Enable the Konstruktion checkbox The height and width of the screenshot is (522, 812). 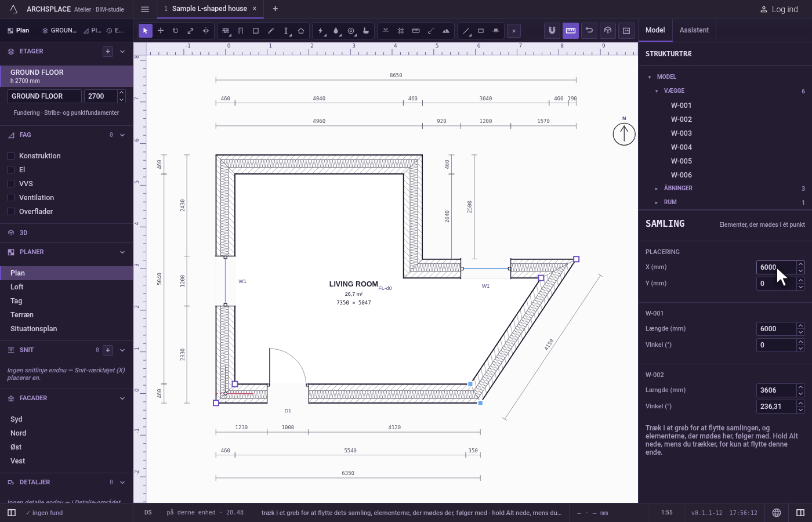click(10, 155)
